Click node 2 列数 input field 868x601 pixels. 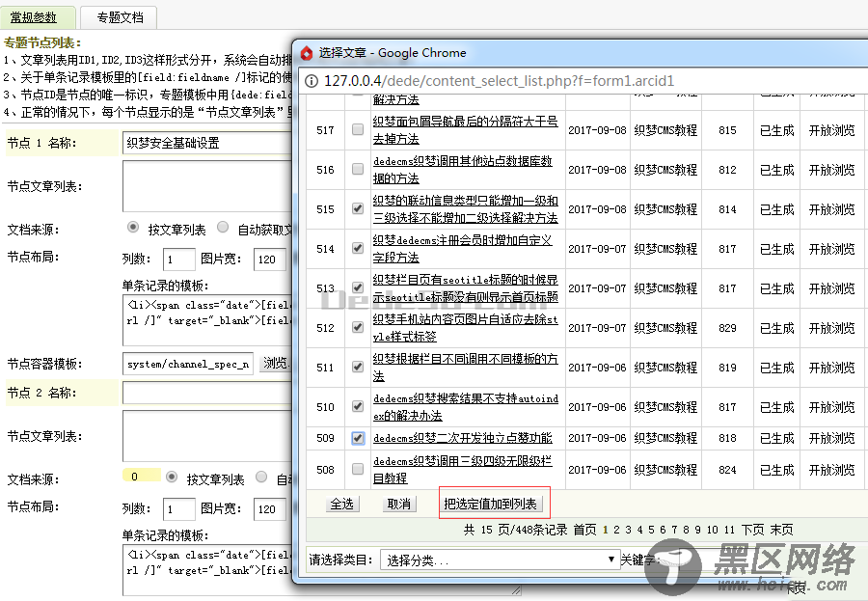tap(178, 509)
